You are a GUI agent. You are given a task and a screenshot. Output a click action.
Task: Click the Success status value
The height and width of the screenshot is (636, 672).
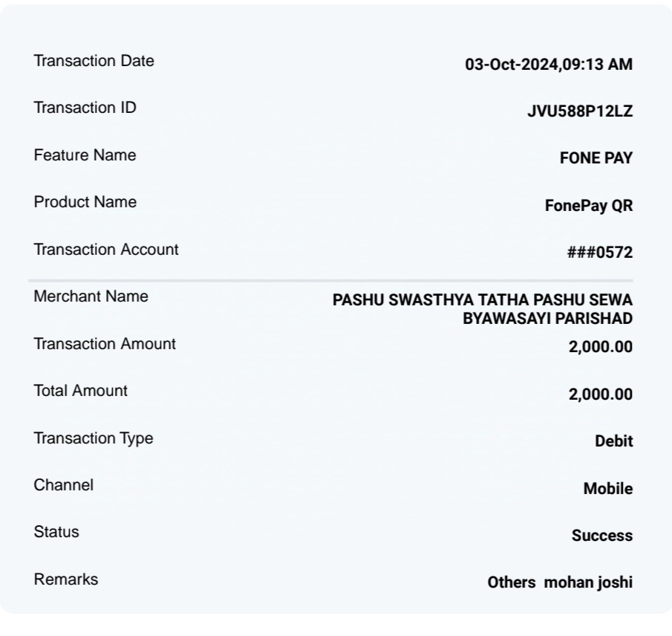pyautogui.click(x=602, y=535)
